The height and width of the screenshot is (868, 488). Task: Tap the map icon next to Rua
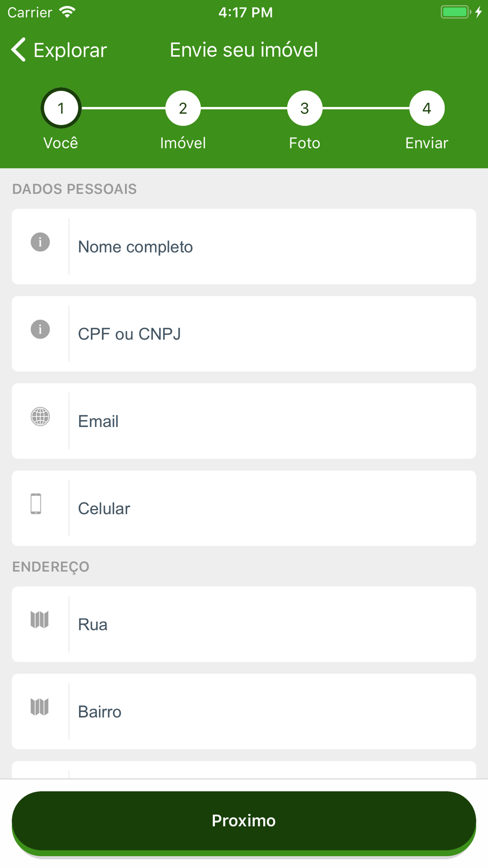point(40,620)
